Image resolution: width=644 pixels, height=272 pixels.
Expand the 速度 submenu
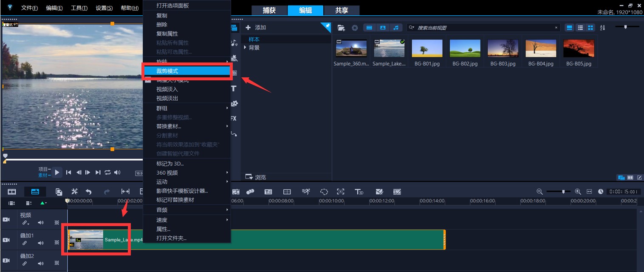[187, 220]
